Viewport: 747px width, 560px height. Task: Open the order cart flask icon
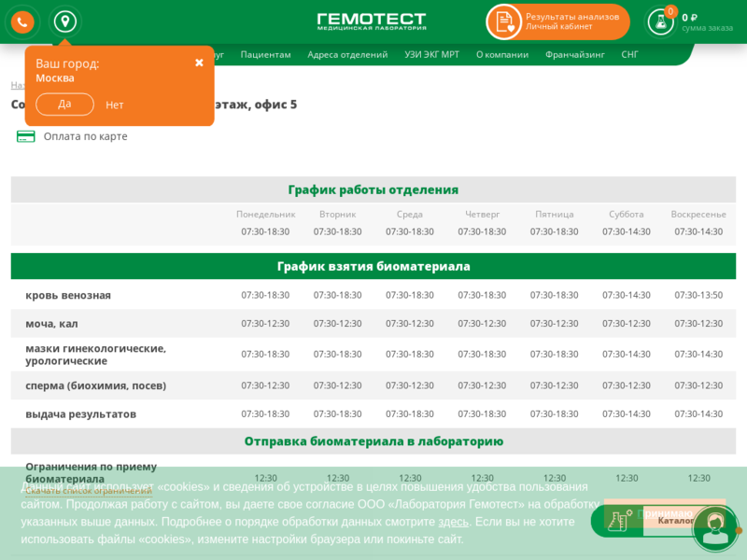(x=660, y=22)
